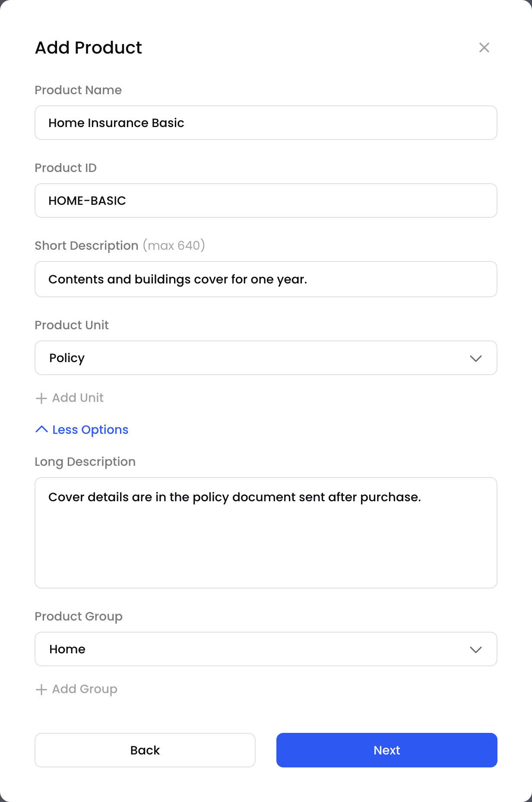The width and height of the screenshot is (532, 802).
Task: Open the Product Unit dropdown
Action: [266, 358]
